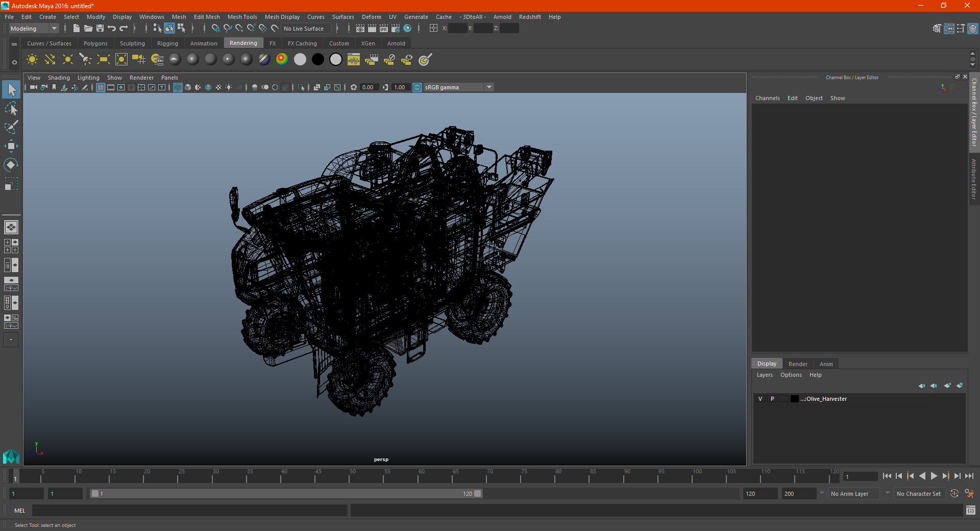Undo with the status line arrow
980x531 pixels.
tap(112, 29)
